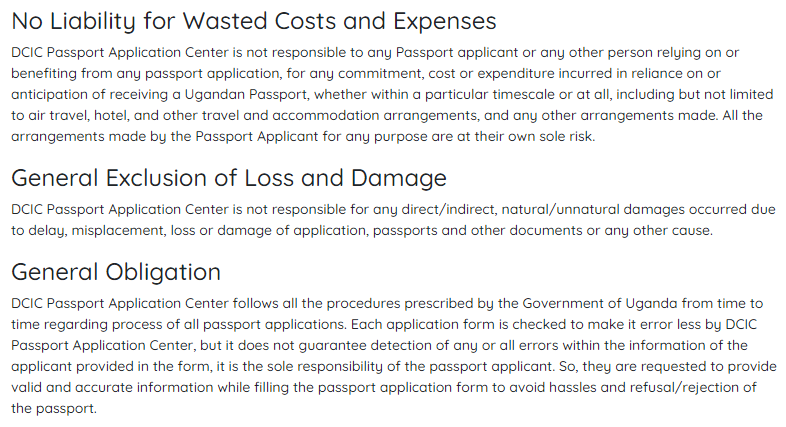Click 'the passport.' at end of page
786x427 pixels.
(x=54, y=409)
